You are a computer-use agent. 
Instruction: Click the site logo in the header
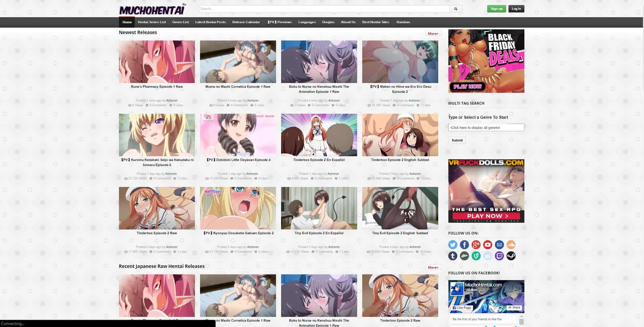pos(153,9)
